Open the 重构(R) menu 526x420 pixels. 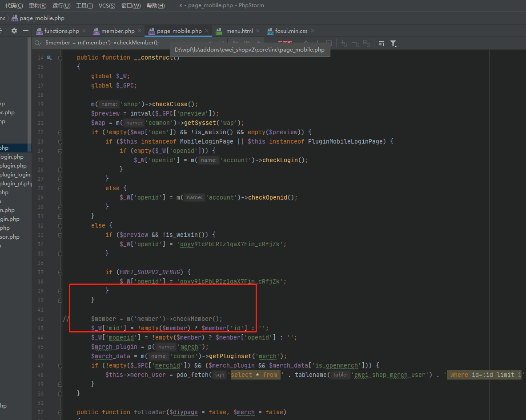point(37,5)
